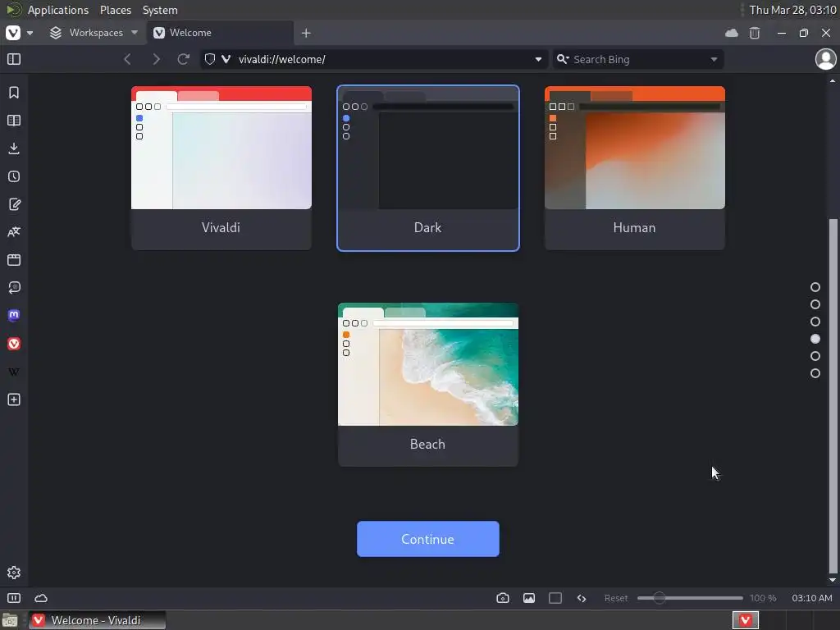Open the Bookmarks panel

pos(14,93)
